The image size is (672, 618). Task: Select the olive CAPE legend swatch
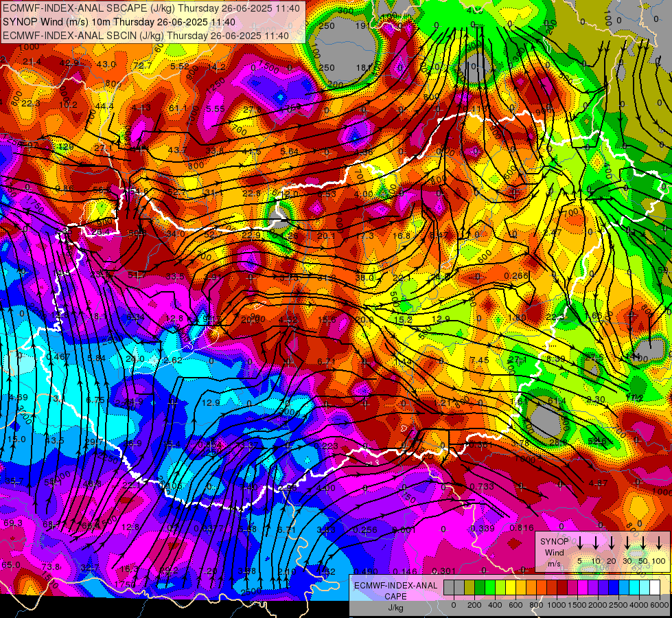pos(470,588)
